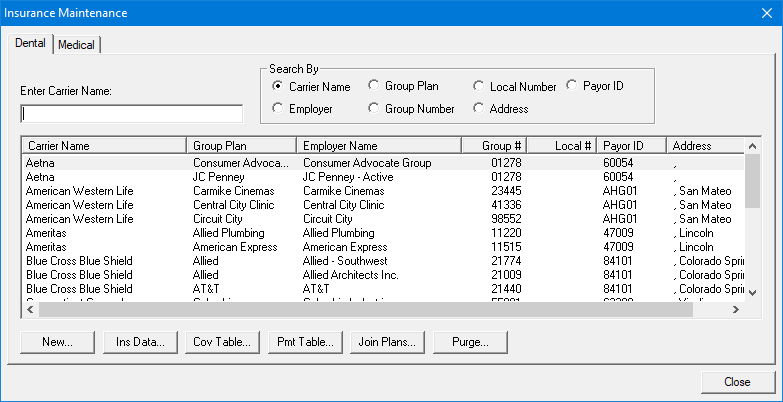Select the Dental tab

29,44
